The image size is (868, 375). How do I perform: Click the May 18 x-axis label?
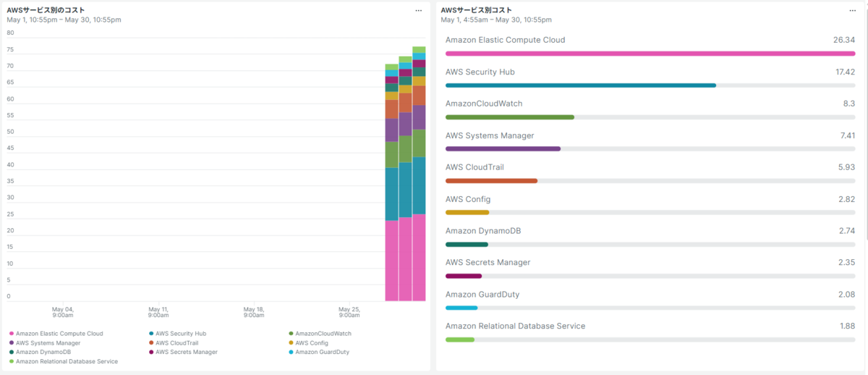[x=254, y=312]
